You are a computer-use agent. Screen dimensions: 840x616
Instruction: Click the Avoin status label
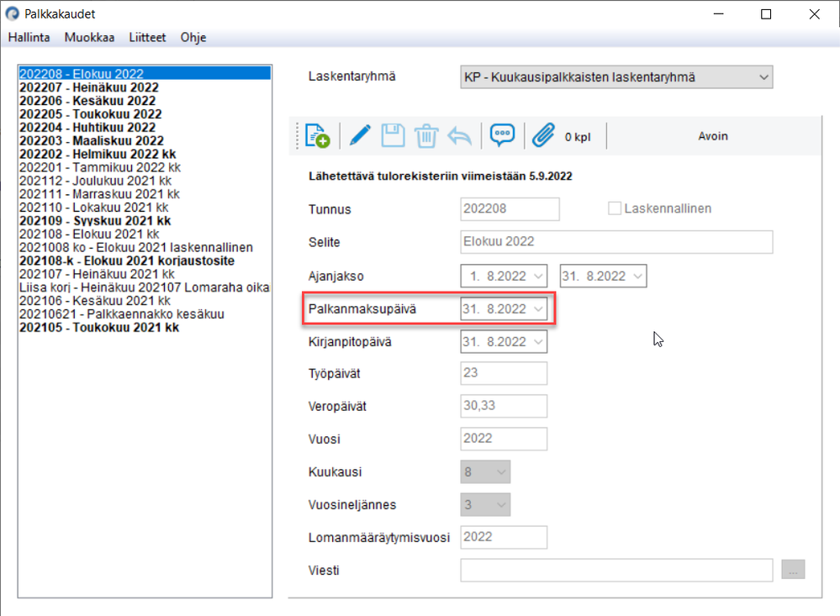[713, 134]
